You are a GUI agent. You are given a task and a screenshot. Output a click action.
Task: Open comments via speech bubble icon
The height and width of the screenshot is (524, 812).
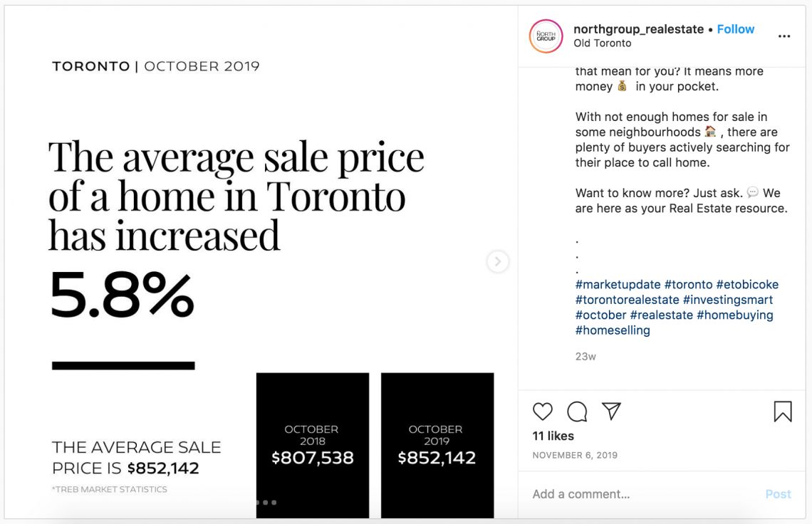[x=576, y=412]
